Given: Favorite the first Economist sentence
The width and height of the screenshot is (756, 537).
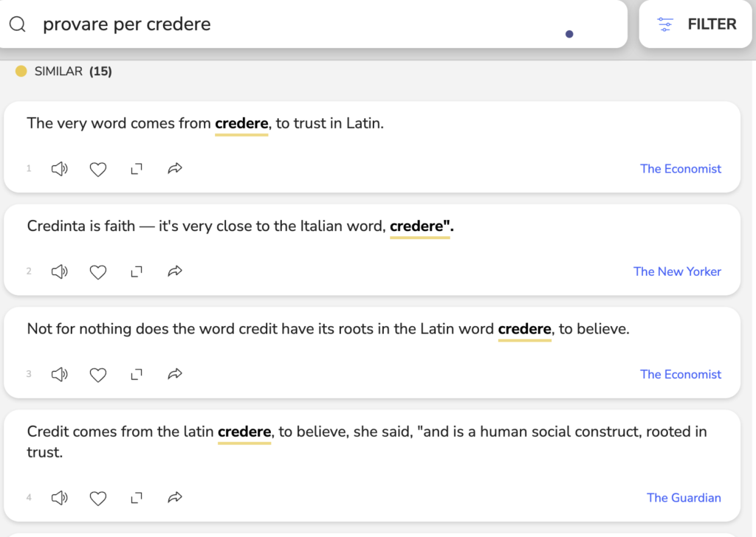Looking at the screenshot, I should pos(98,169).
